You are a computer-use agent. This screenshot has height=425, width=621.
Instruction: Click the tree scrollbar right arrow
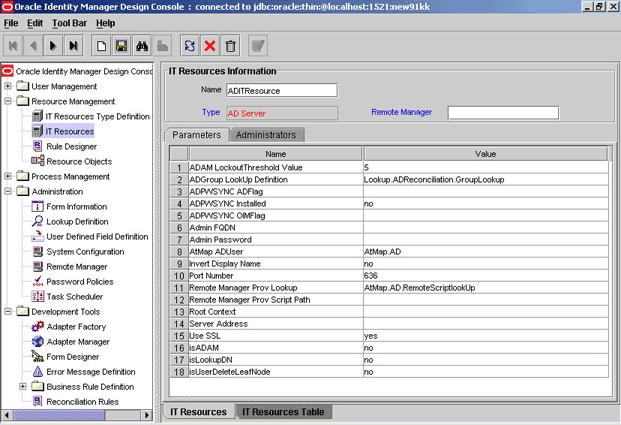pyautogui.click(x=147, y=415)
